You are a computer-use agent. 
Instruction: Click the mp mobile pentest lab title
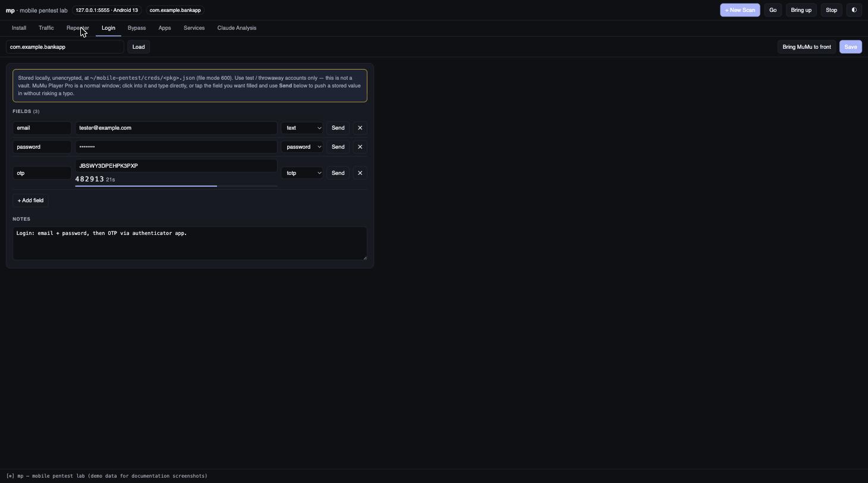[x=37, y=10]
